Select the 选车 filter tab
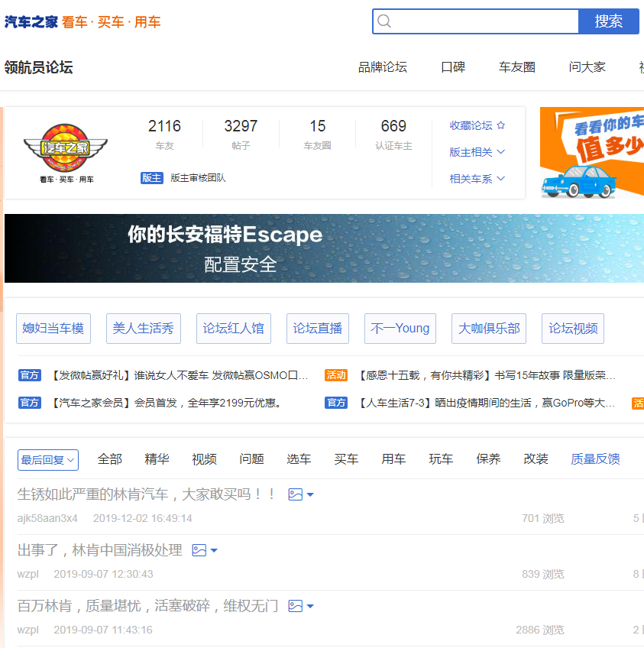 pos(299,459)
